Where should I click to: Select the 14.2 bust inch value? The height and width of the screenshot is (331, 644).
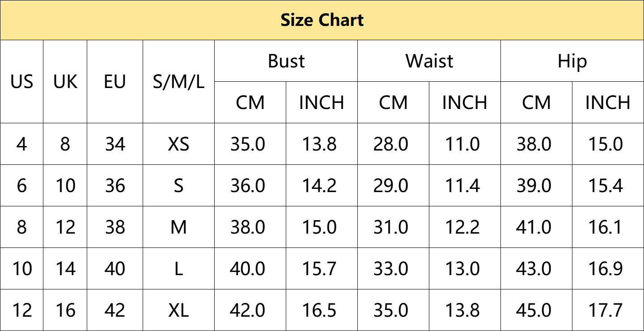tap(319, 186)
